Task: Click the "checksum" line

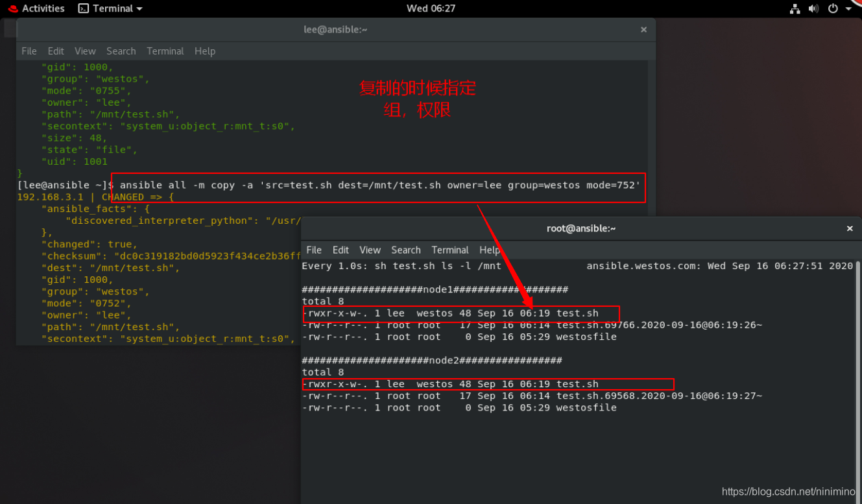Action: click(171, 256)
